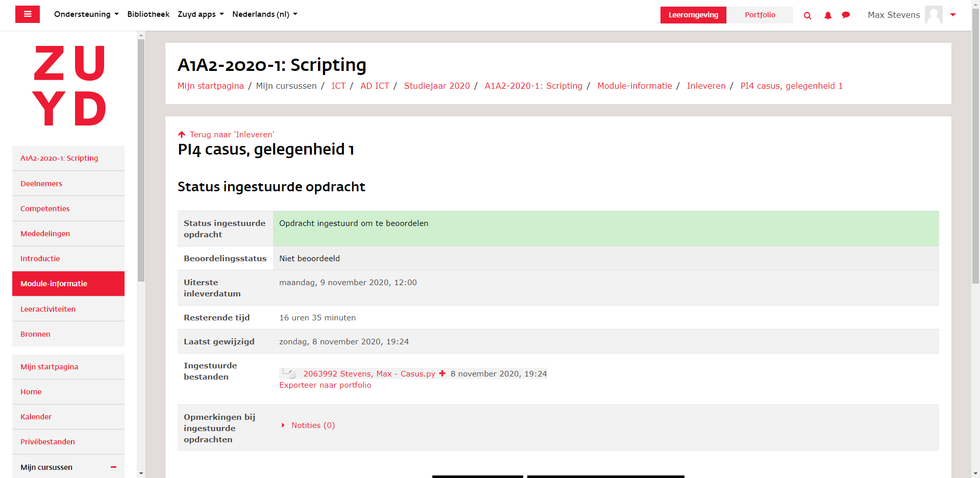Open the Nederlands (nl) language dropdown
980x478 pixels.
264,14
